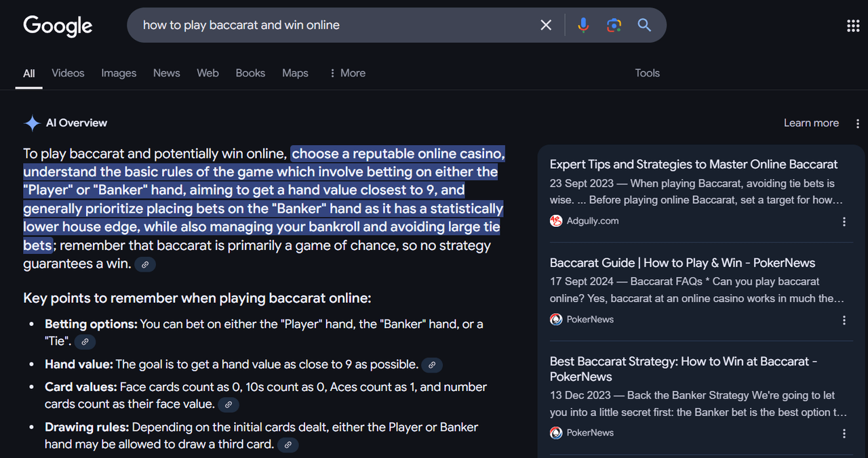
Task: Open more options for Best Baccarat Strategy result
Action: [844, 434]
